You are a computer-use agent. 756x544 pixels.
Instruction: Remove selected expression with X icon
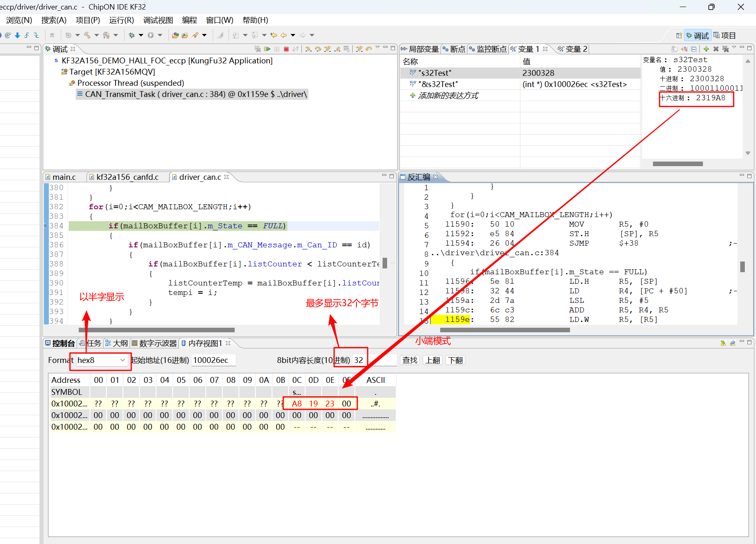pyautogui.click(x=716, y=49)
